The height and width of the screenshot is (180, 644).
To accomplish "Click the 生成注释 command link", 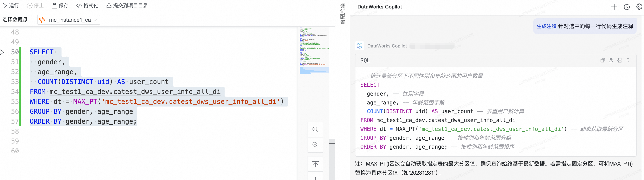I will [x=546, y=26].
